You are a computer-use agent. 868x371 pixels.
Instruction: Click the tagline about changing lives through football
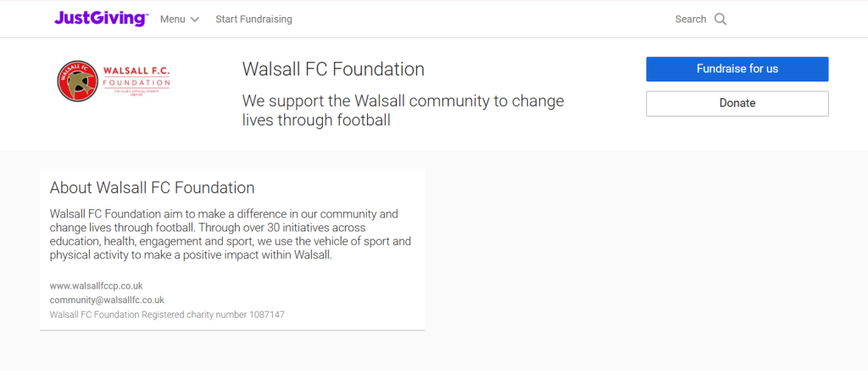point(403,110)
